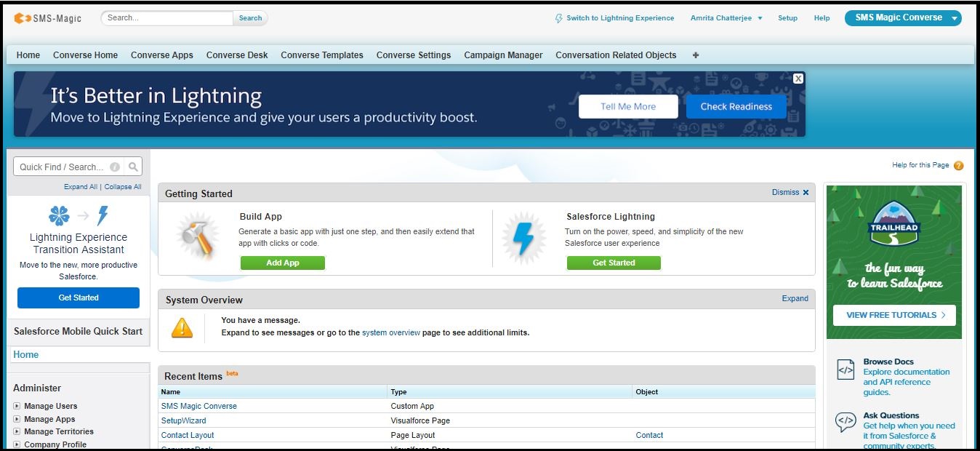Expand the System Overview section
The image size is (980, 451).
pos(795,298)
